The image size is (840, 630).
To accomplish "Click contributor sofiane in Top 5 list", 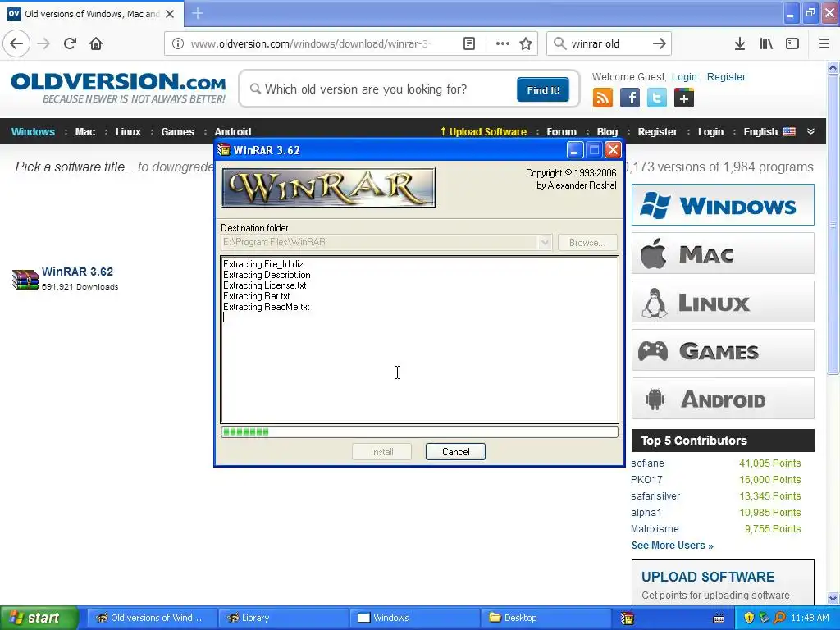I will tap(648, 463).
